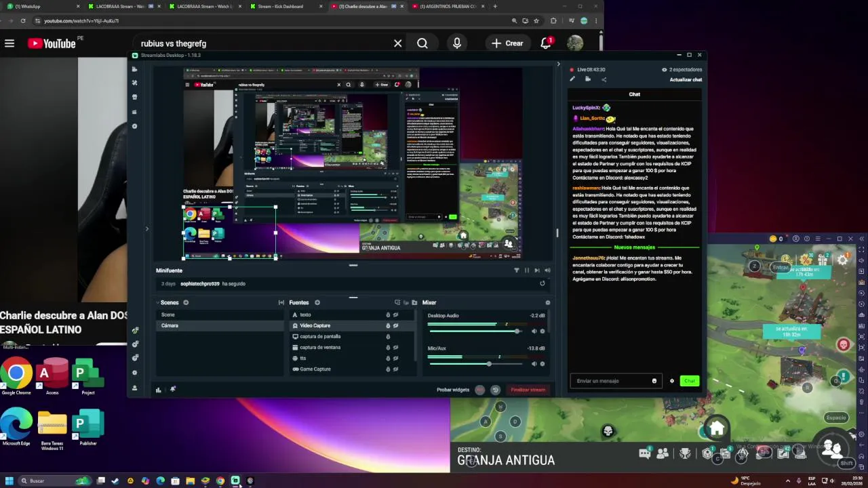Screen dimensions: 868x488
Task: Collapse the Scenes panel chevron
Action: click(158, 303)
